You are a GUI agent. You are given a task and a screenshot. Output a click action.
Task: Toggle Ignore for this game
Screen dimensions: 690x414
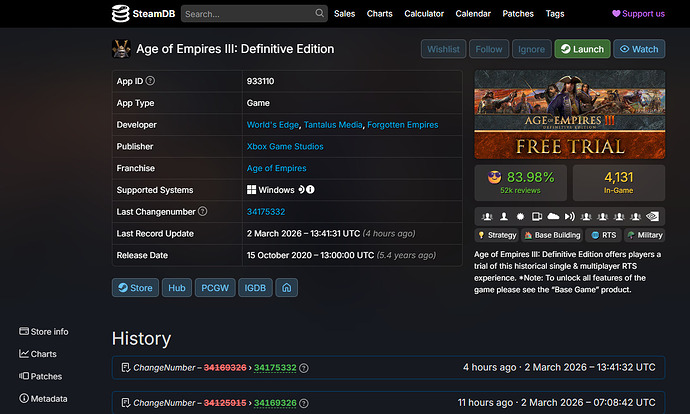coord(531,49)
